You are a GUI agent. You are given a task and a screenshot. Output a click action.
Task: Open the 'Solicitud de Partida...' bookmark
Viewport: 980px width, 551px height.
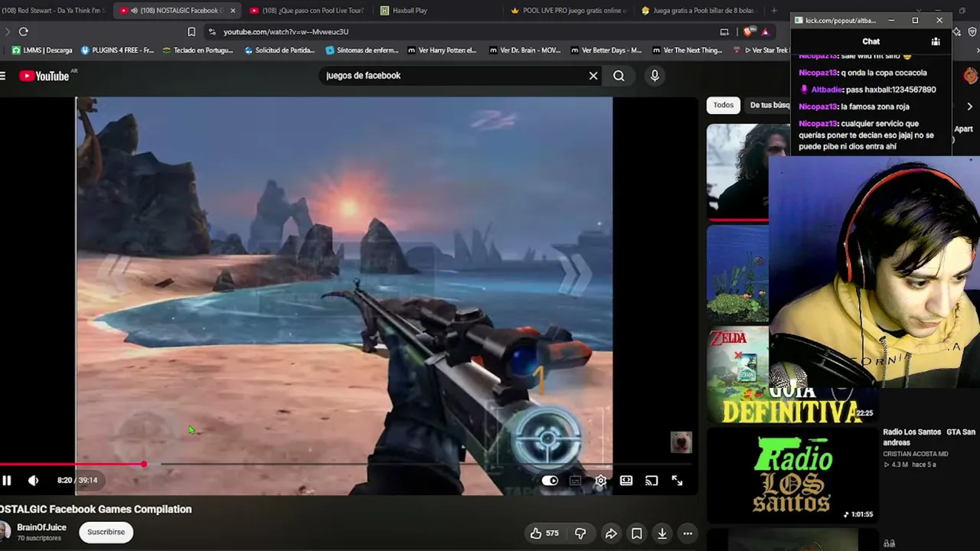click(279, 51)
